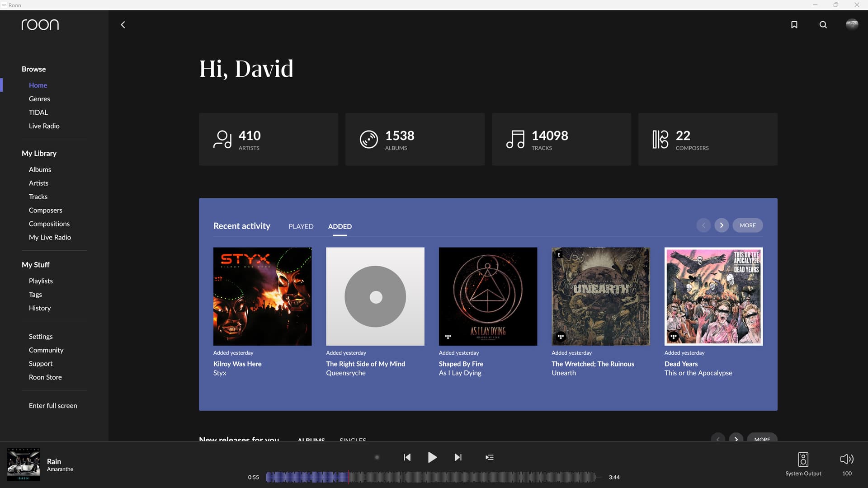Image resolution: width=868 pixels, height=488 pixels.
Task: Toggle the Roon Radio dot indicator
Action: coord(377,457)
